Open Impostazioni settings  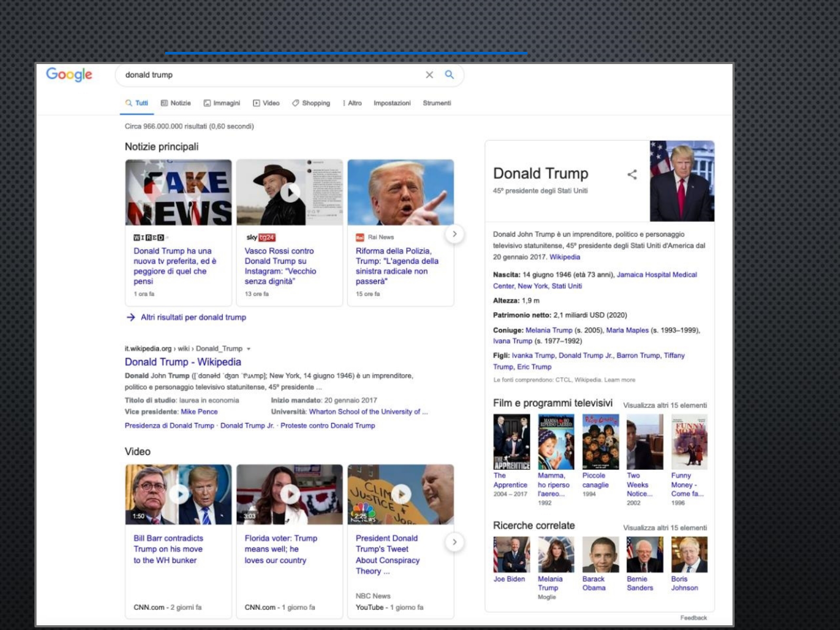click(x=392, y=103)
